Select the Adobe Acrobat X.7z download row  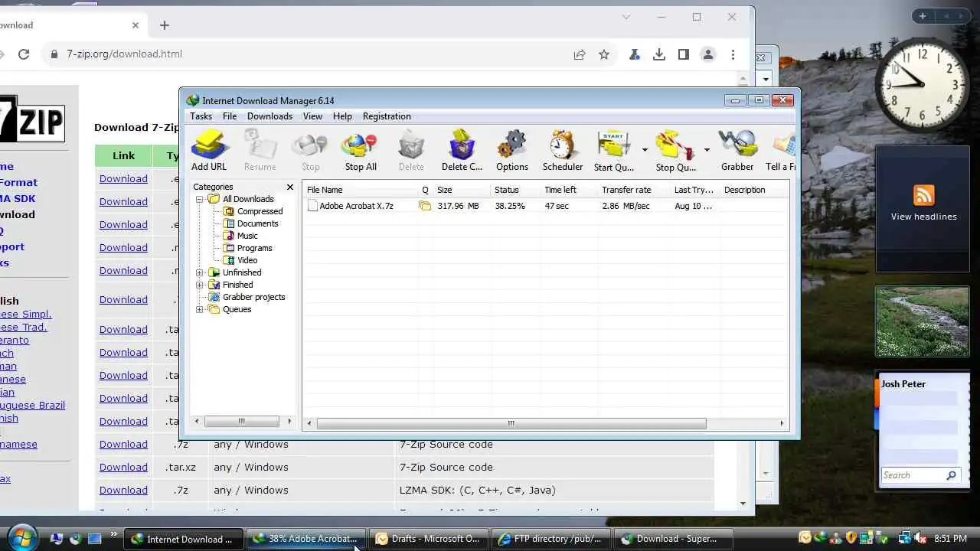546,206
